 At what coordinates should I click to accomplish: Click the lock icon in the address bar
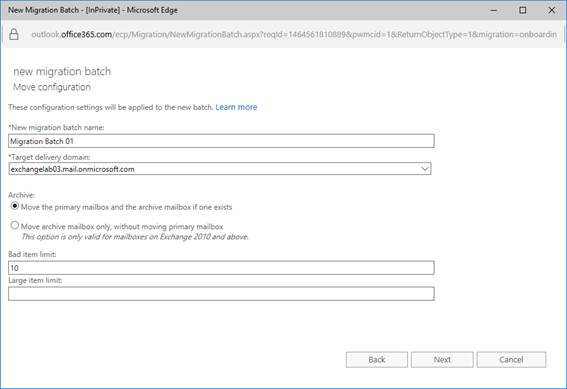pos(14,34)
